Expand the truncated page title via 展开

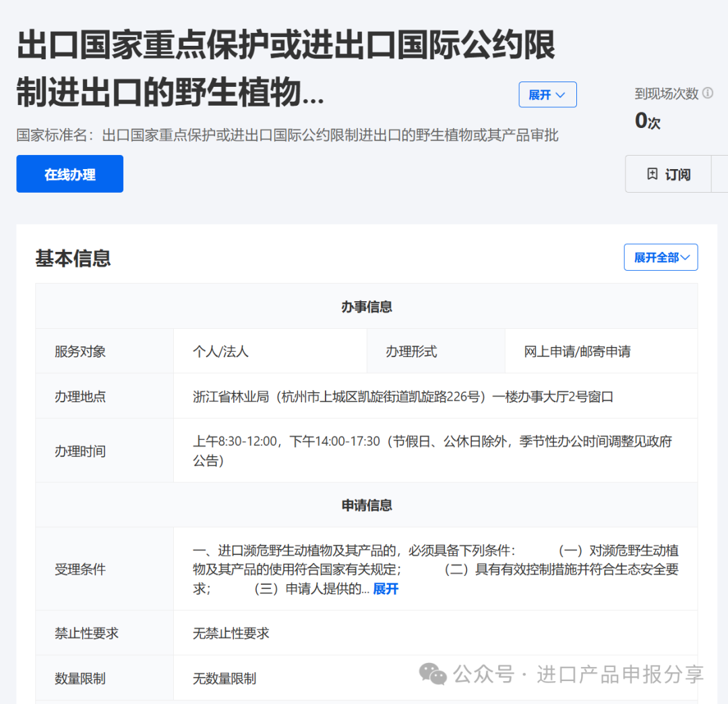[x=547, y=95]
